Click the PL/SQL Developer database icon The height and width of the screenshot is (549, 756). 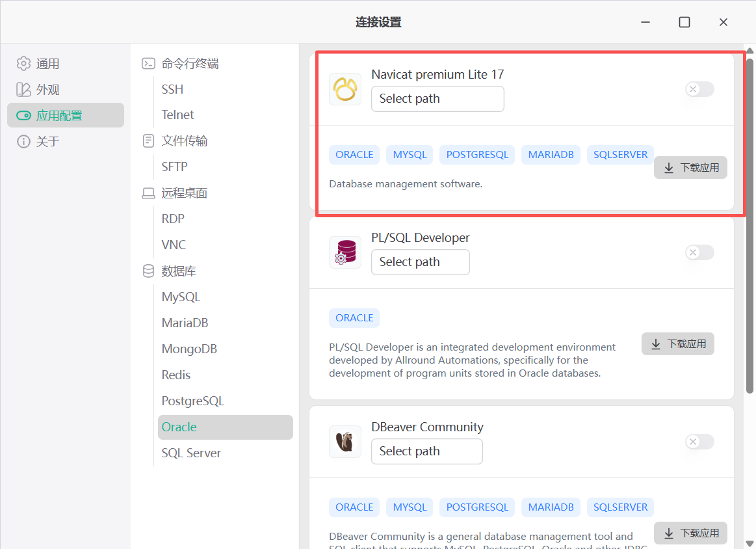coord(345,252)
